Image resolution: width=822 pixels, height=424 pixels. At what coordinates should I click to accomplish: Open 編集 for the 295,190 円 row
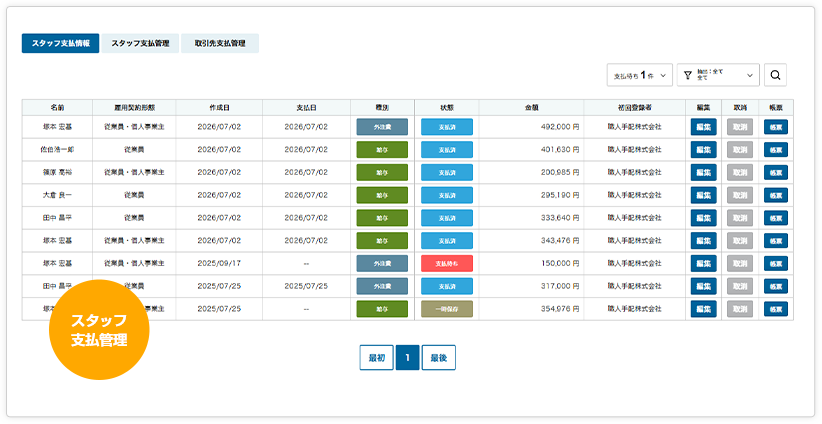704,195
